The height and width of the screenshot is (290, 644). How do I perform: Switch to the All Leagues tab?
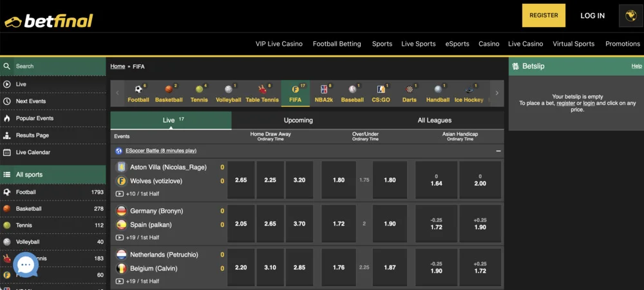435,121
